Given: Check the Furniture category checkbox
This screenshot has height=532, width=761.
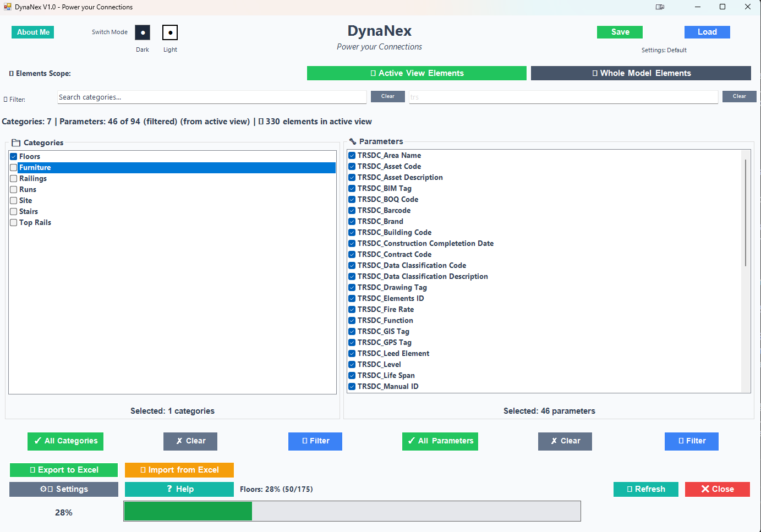Looking at the screenshot, I should point(13,167).
